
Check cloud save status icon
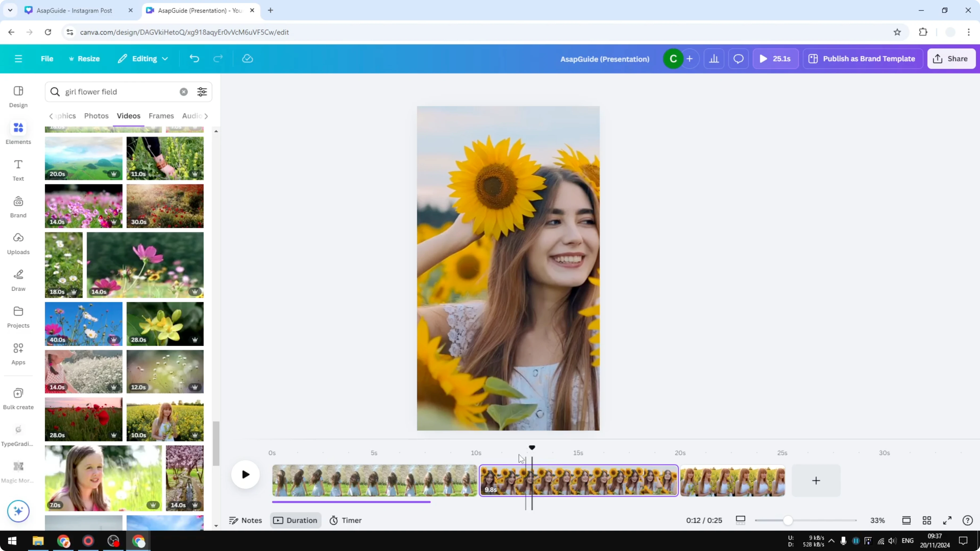[x=247, y=58]
